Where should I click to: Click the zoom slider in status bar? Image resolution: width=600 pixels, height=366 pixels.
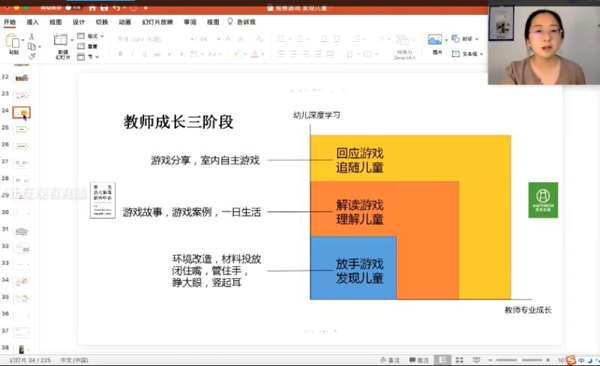click(x=519, y=360)
